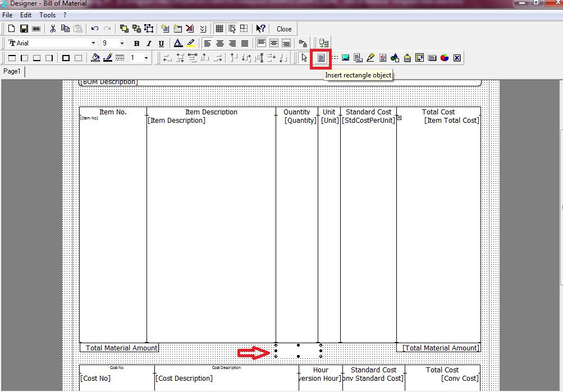
Task: Toggle the left frame line
Action: 24,58
